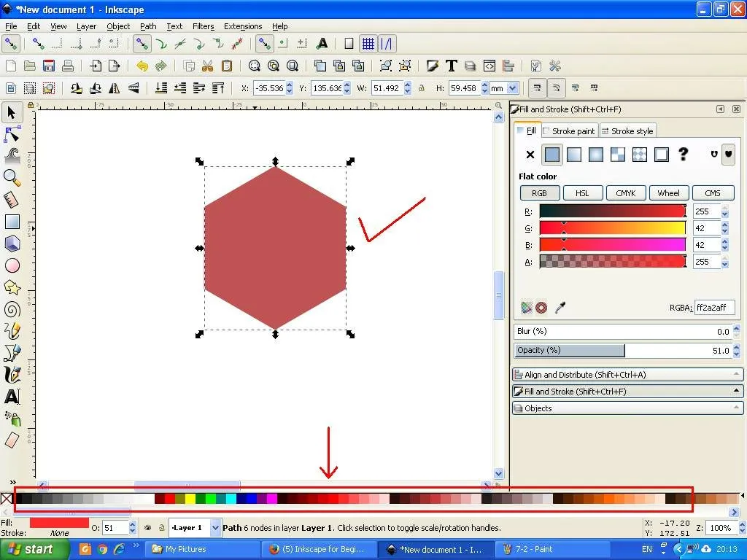Increase the R value spinner
The image size is (747, 560).
coord(724,208)
